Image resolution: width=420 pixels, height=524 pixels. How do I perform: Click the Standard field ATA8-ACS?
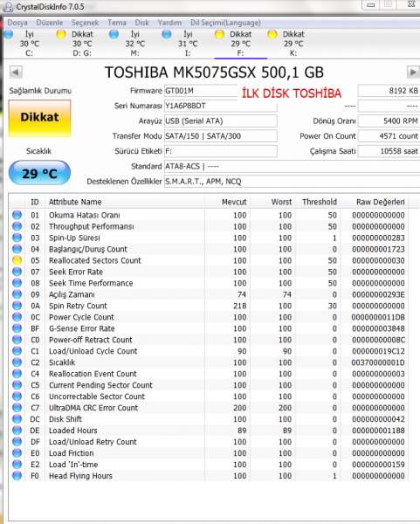(x=292, y=166)
